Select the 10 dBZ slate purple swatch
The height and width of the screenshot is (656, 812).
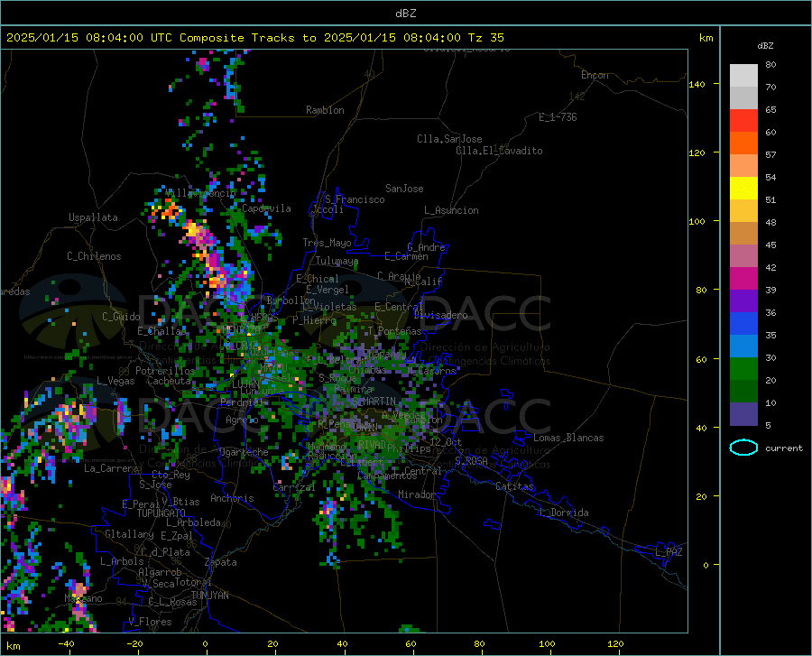tap(743, 414)
